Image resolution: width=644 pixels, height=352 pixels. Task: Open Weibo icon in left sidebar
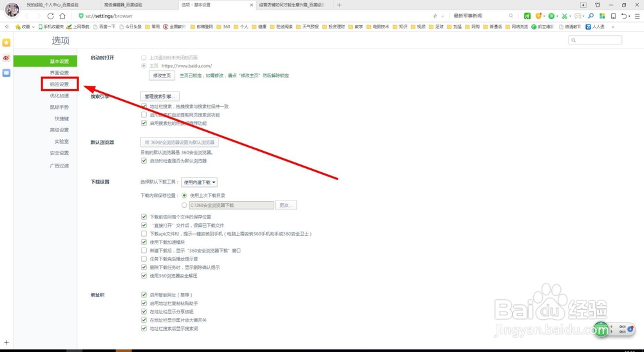6,58
